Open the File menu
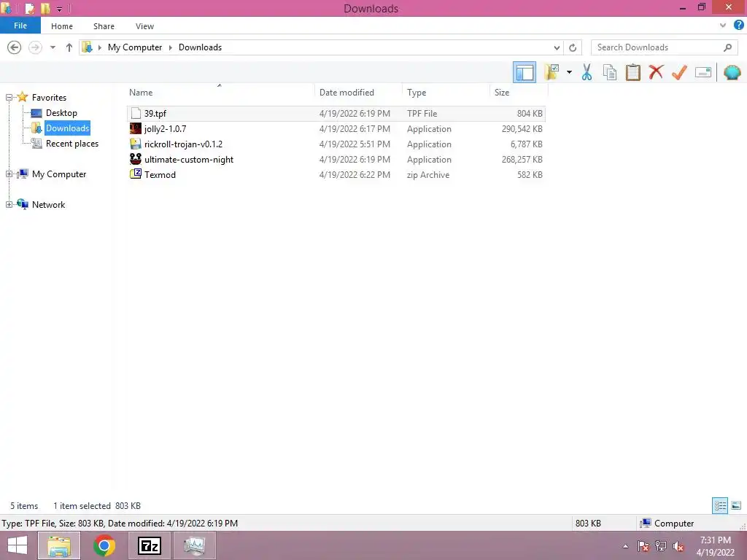This screenshot has height=560, width=747. 20,26
